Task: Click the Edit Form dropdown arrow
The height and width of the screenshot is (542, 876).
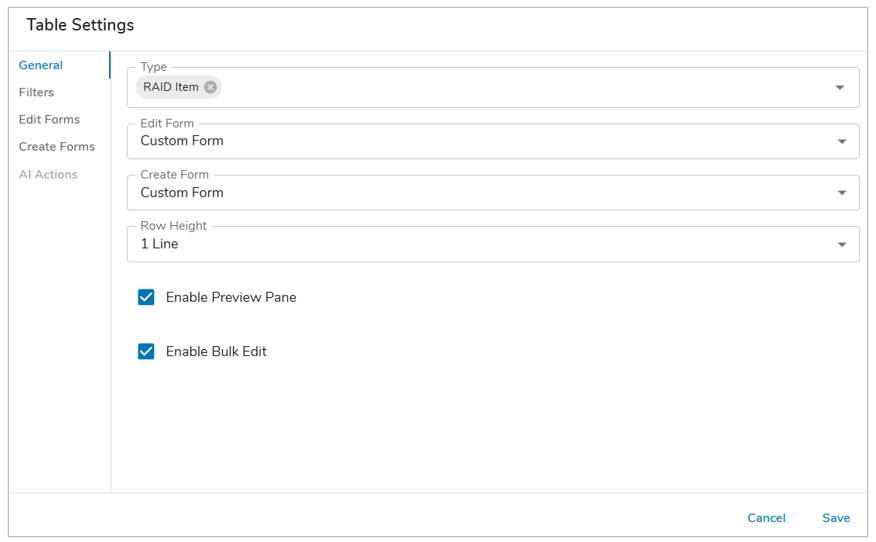Action: click(841, 141)
